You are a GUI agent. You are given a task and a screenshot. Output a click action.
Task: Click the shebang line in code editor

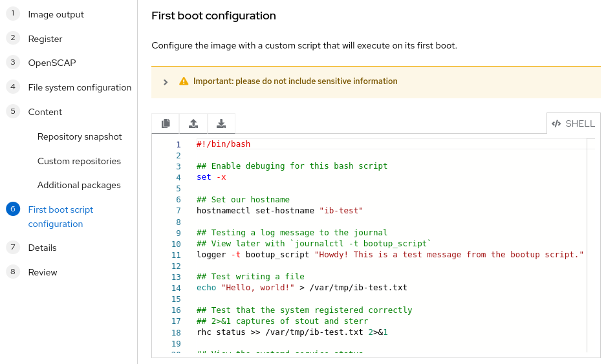click(223, 144)
